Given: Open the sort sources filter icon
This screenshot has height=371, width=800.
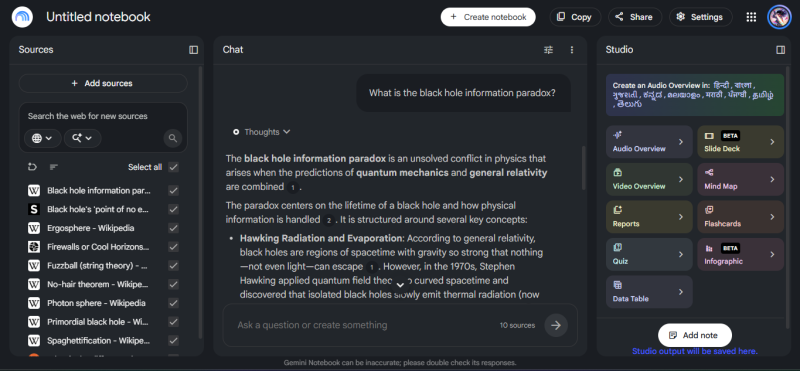Looking at the screenshot, I should click(53, 167).
